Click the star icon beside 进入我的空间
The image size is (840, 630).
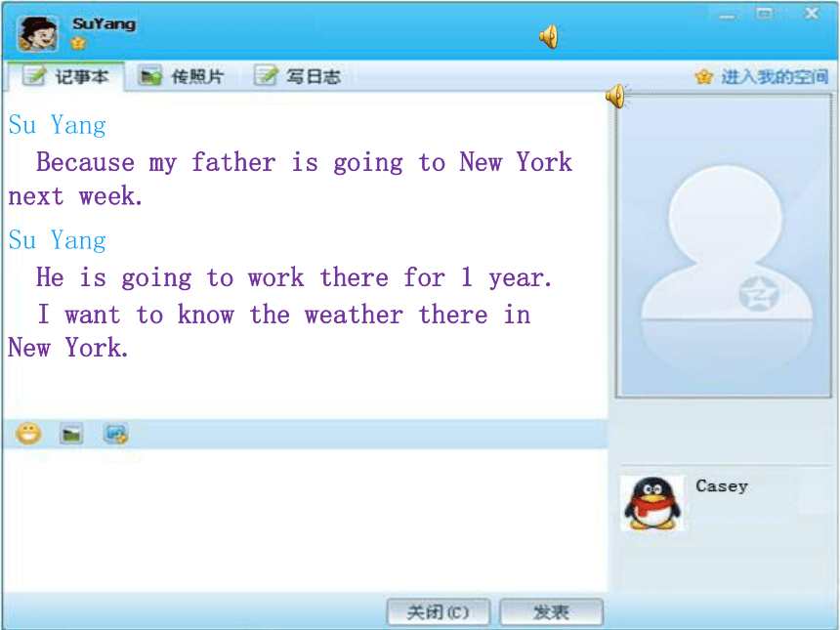[x=704, y=77]
